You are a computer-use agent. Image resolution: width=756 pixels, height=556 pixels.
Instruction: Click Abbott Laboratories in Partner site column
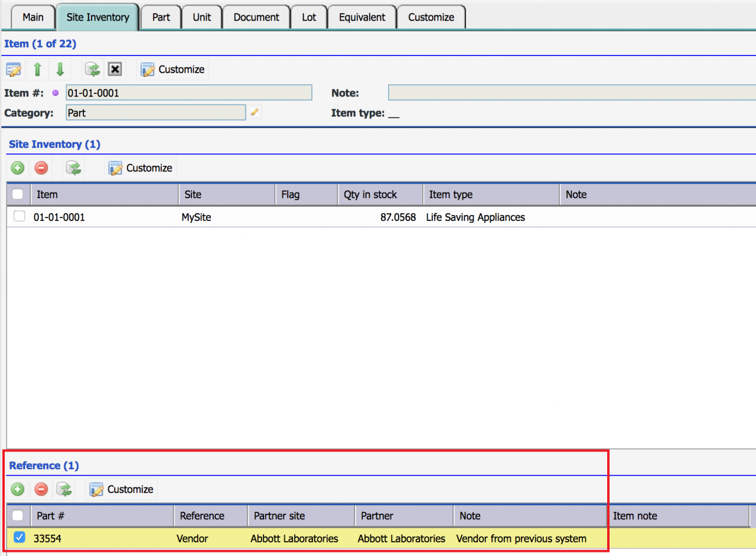tap(294, 539)
